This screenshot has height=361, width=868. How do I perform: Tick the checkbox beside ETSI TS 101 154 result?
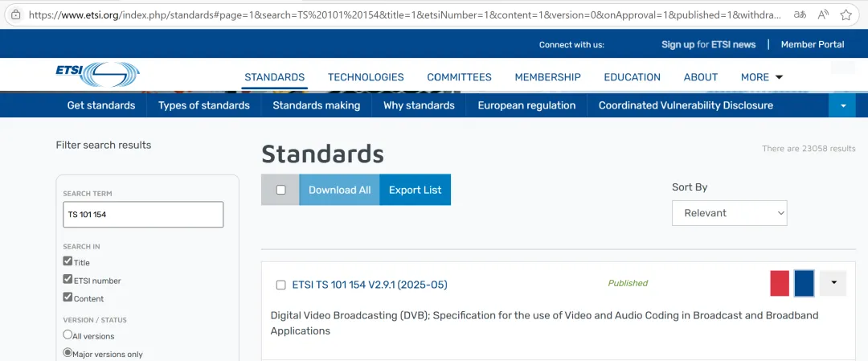tap(280, 285)
